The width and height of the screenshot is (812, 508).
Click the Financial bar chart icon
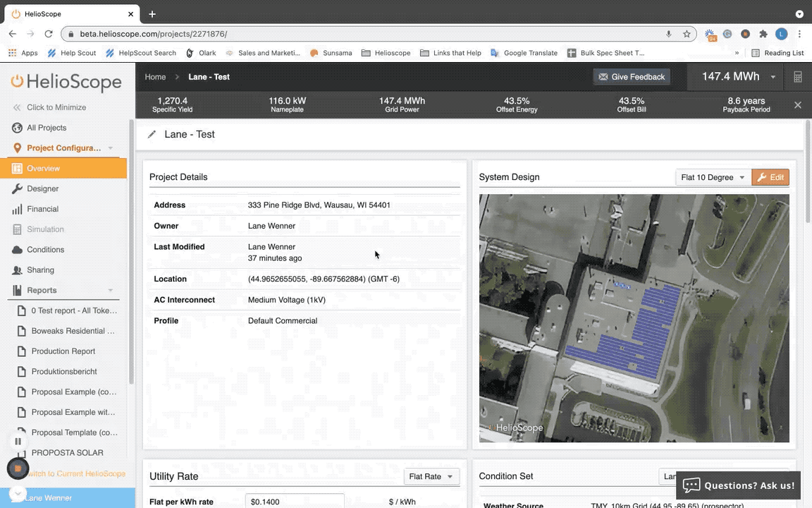17,209
